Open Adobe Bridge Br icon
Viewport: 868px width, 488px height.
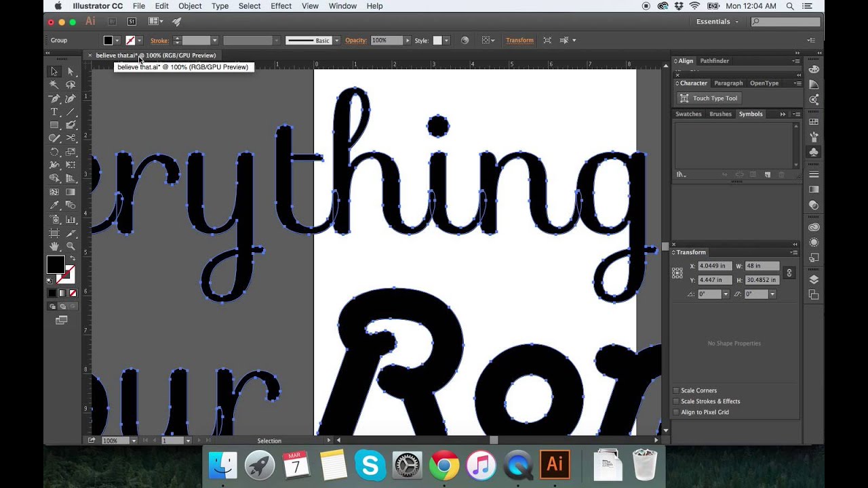click(x=112, y=22)
